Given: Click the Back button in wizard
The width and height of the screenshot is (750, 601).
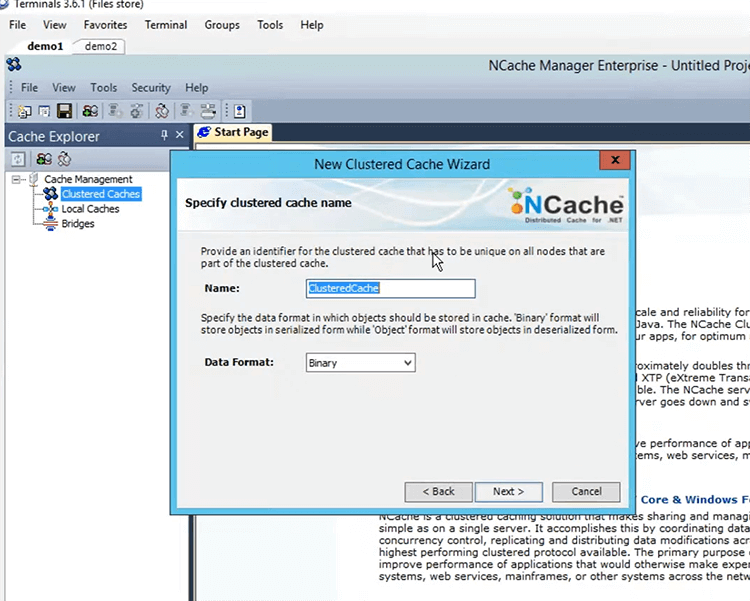Looking at the screenshot, I should coord(438,492).
